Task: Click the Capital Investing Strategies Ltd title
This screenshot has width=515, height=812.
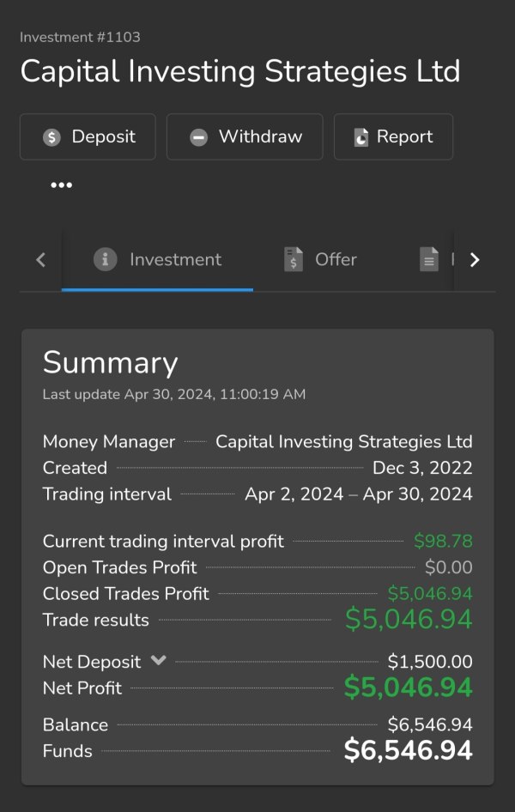Action: click(x=239, y=71)
